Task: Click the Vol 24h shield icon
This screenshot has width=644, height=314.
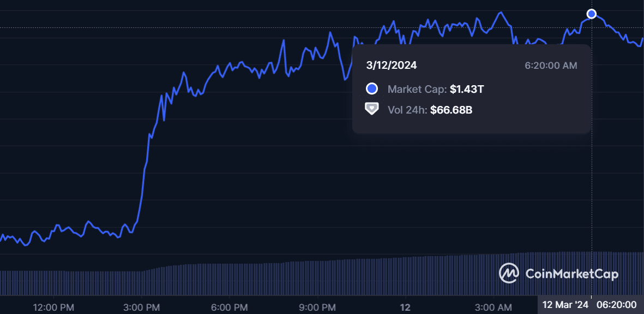Action: pyautogui.click(x=372, y=109)
